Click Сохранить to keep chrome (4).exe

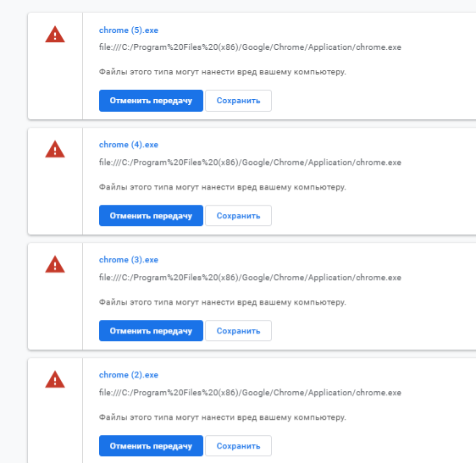(238, 216)
